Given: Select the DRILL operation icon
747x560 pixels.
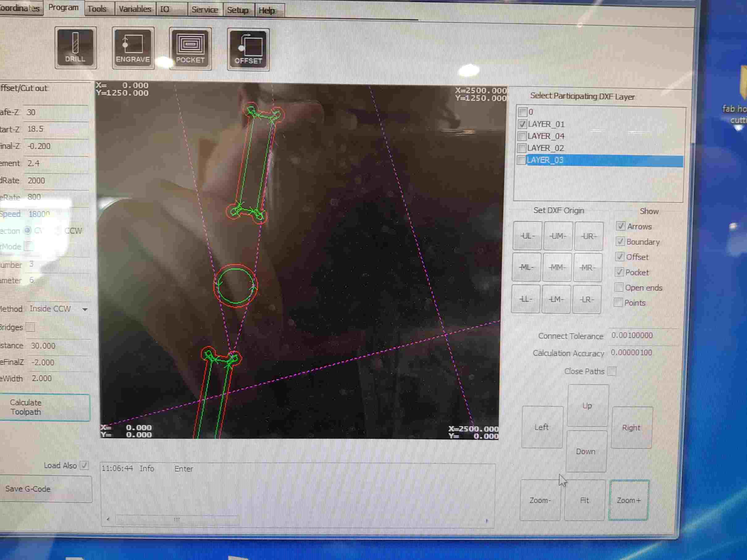Looking at the screenshot, I should 76,48.
